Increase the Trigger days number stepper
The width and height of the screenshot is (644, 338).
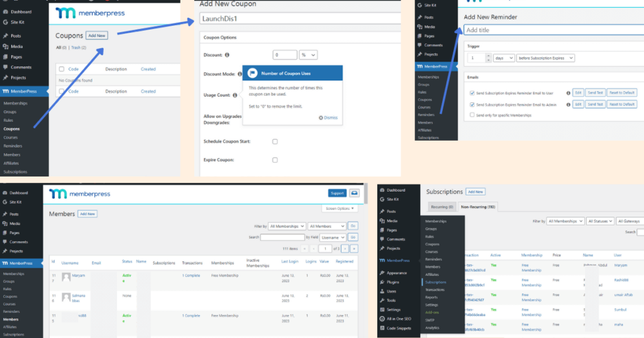(488, 56)
